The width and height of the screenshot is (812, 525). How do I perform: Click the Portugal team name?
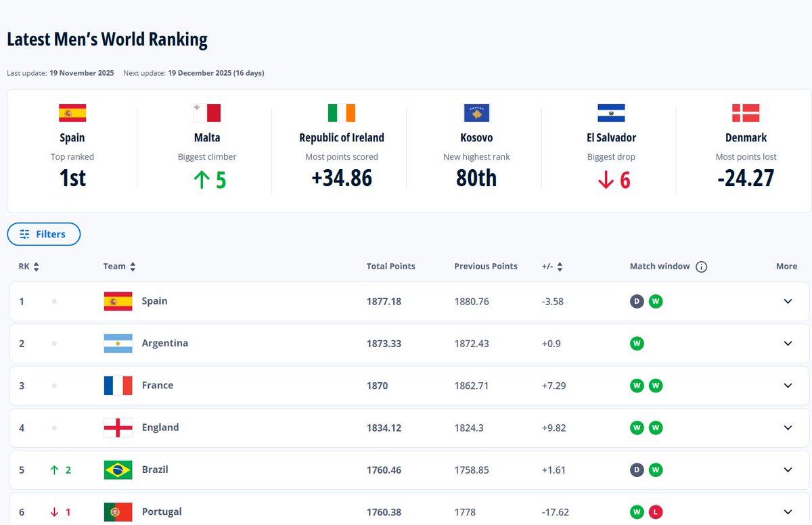pyautogui.click(x=162, y=511)
